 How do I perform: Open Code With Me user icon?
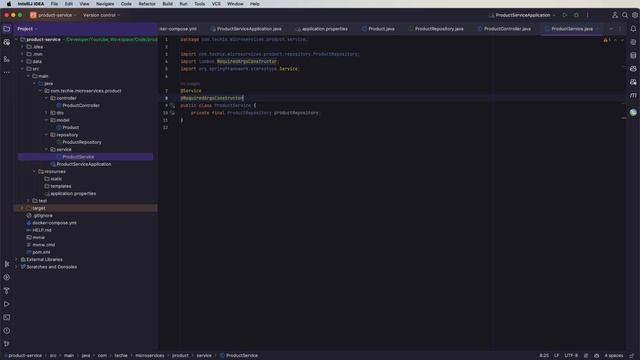tap(615, 15)
